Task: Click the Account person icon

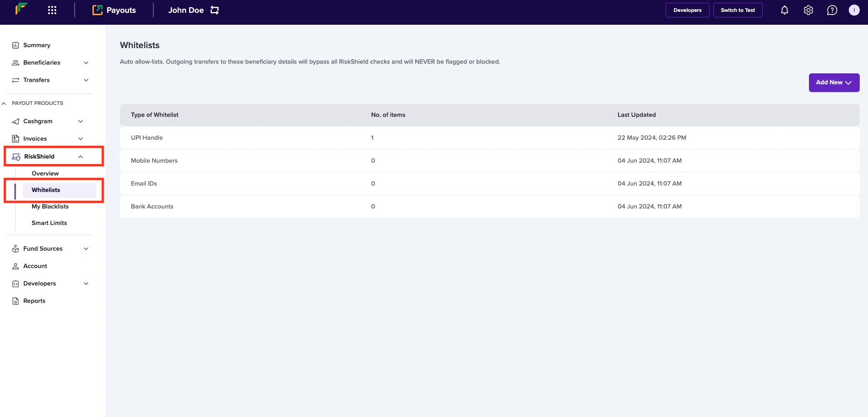Action: pos(16,266)
